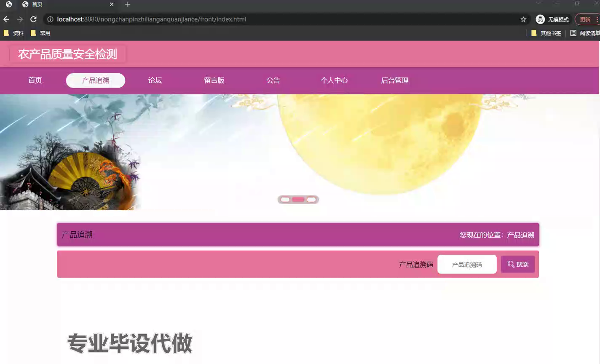The height and width of the screenshot is (364, 600).
Task: Focus the 产品追溯码 search input field
Action: pyautogui.click(x=467, y=265)
